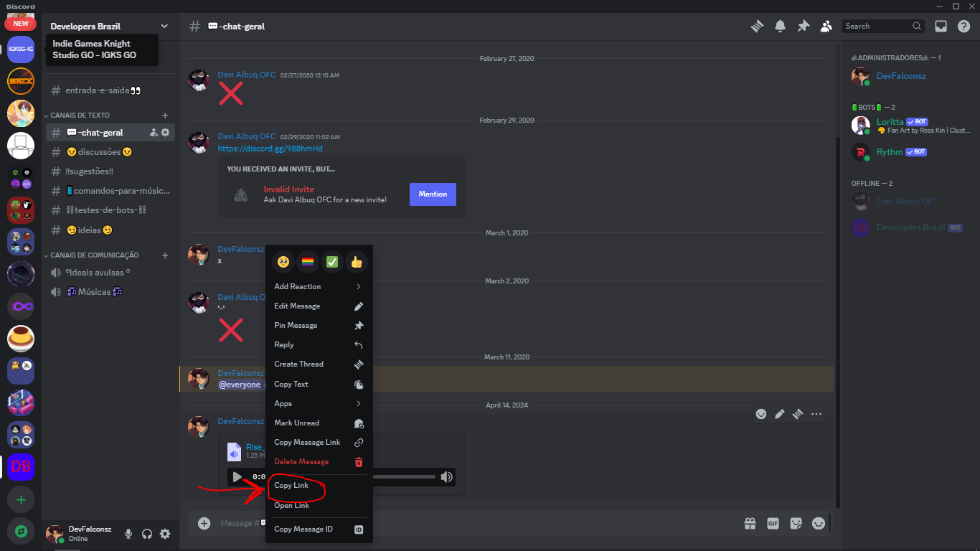Toggle the member list icon
Image resolution: width=980 pixels, height=551 pixels.
pos(826,26)
